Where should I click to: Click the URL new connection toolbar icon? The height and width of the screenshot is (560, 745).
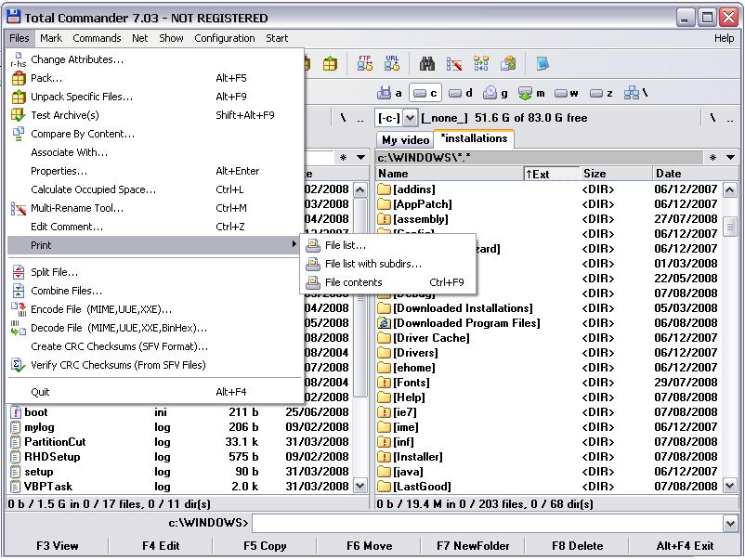pos(392,63)
